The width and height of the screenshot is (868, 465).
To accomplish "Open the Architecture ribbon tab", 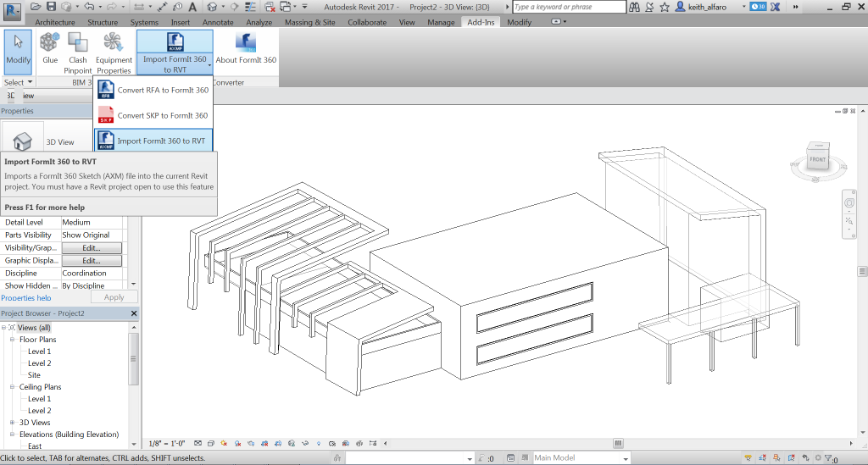I will (x=55, y=22).
